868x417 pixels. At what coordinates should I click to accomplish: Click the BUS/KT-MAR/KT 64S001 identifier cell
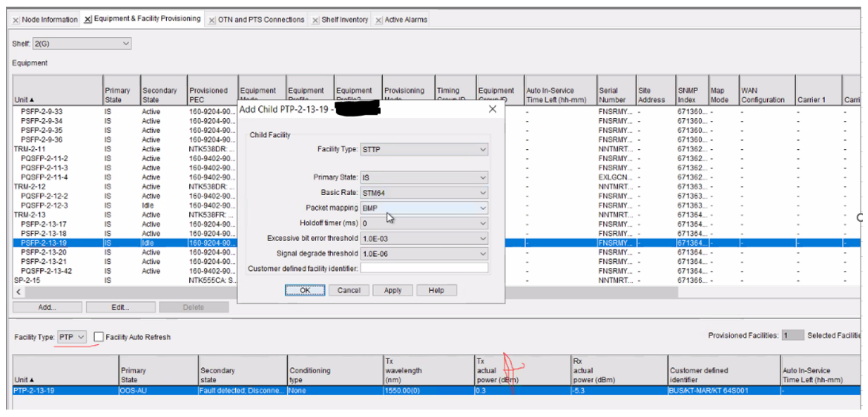[x=723, y=390]
